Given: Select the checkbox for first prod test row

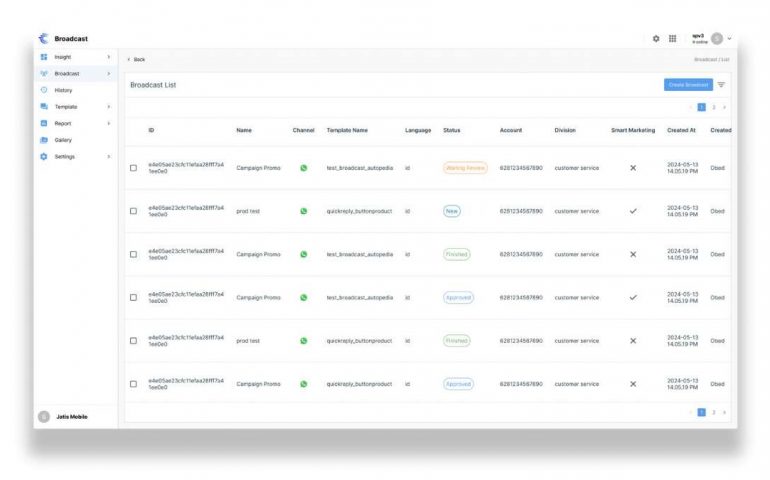Looking at the screenshot, I should coord(134,211).
